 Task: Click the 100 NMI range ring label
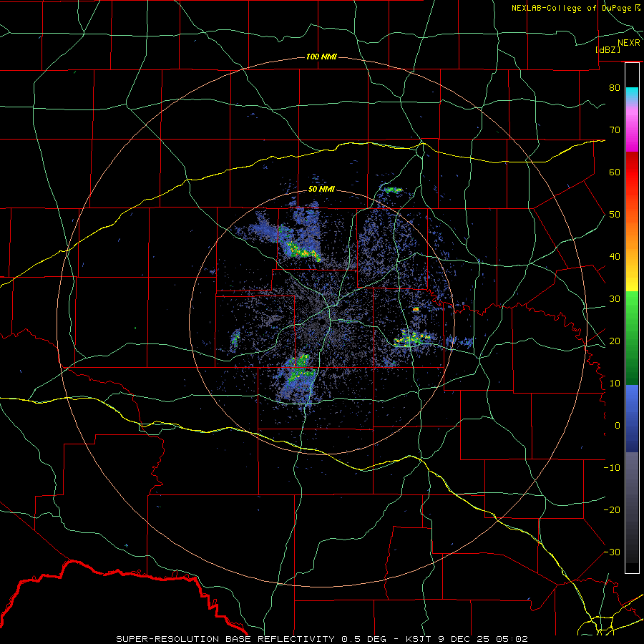click(x=321, y=57)
